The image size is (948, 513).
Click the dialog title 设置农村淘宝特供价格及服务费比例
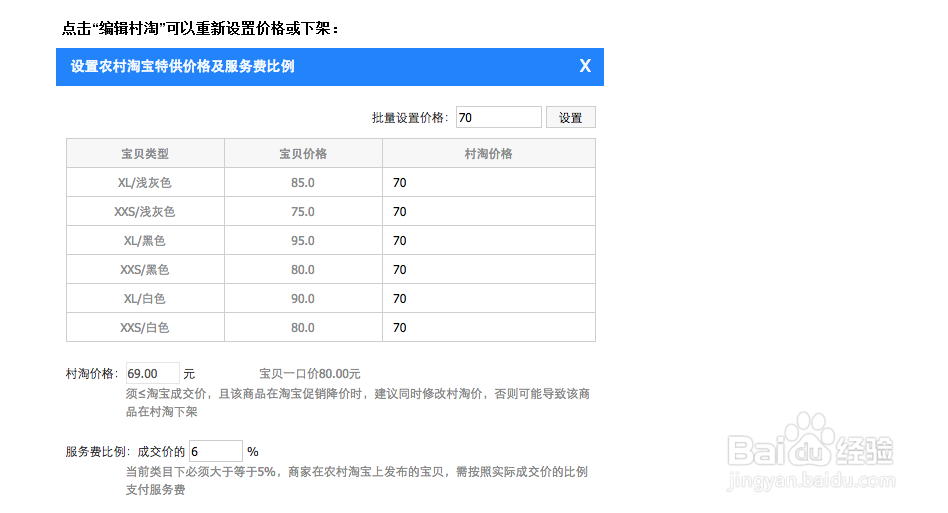(183, 66)
